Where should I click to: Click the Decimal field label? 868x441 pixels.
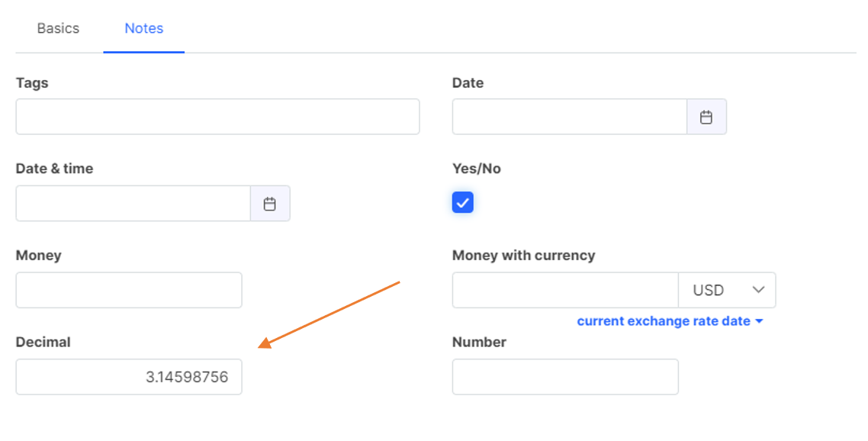pos(43,342)
